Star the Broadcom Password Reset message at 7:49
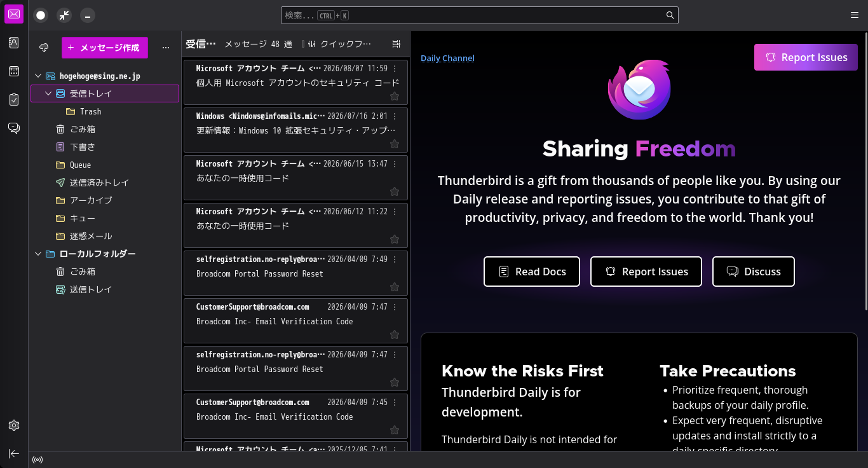The width and height of the screenshot is (868, 468). [x=395, y=287]
